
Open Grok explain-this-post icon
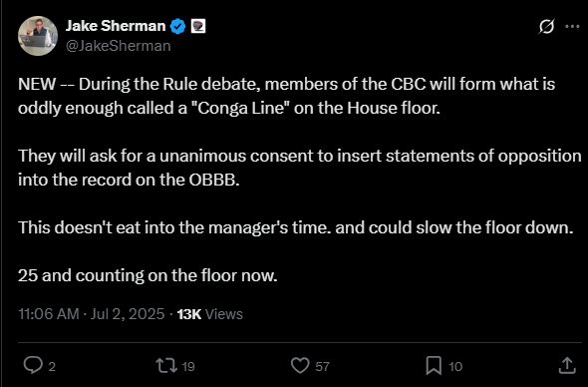[x=546, y=27]
